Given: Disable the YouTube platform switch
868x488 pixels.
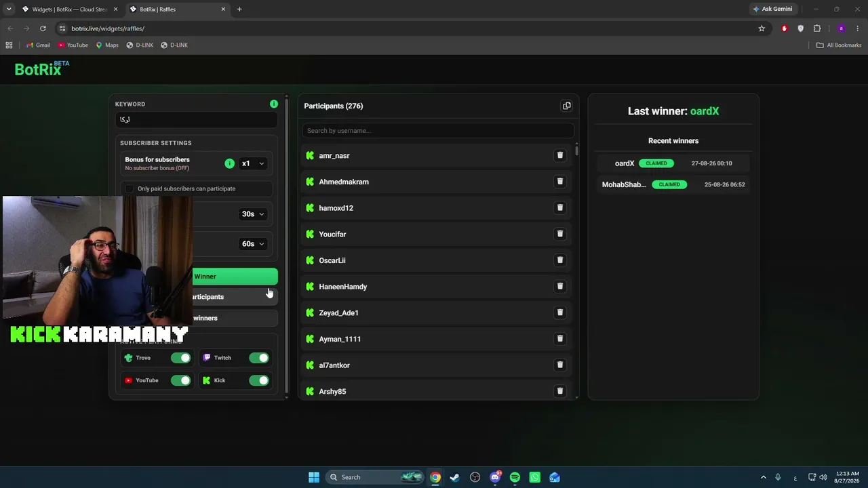Looking at the screenshot, I should pyautogui.click(x=181, y=380).
